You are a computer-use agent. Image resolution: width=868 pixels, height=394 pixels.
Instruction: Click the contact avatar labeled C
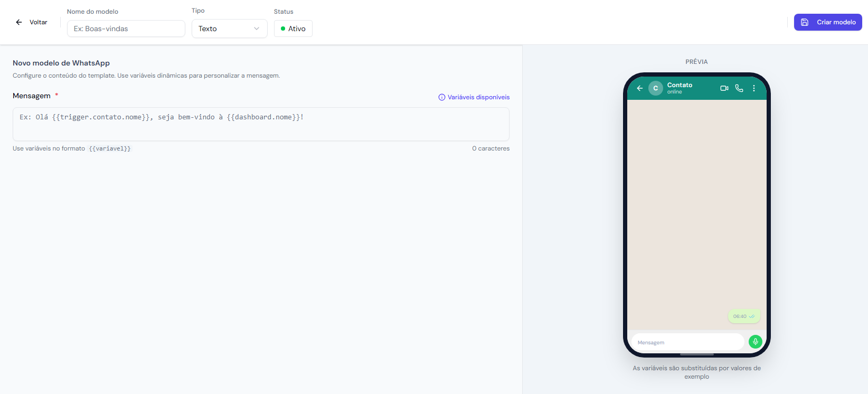point(655,88)
